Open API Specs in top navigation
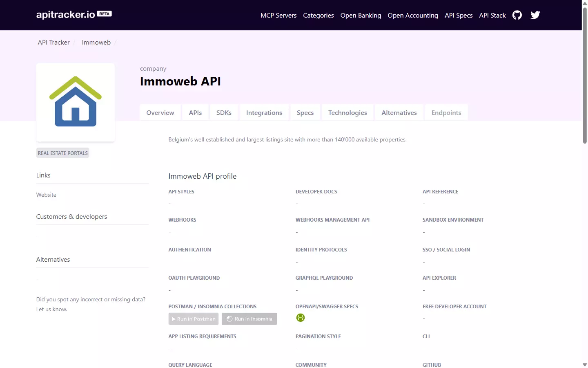Screen dimensions: 588x368 pos(459,15)
